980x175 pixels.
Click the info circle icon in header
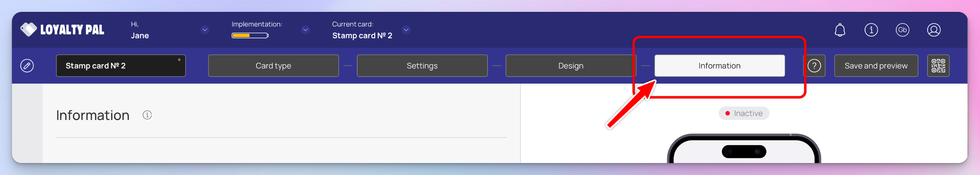(871, 30)
